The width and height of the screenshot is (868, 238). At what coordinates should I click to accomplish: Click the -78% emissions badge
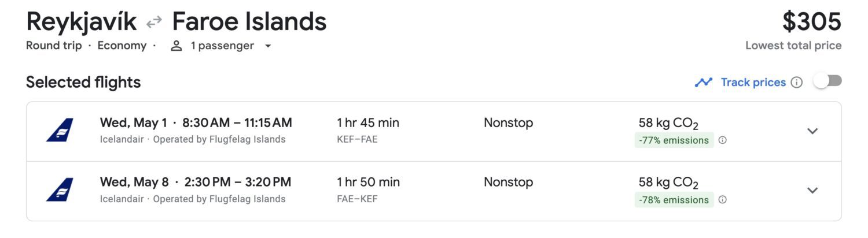(x=674, y=200)
